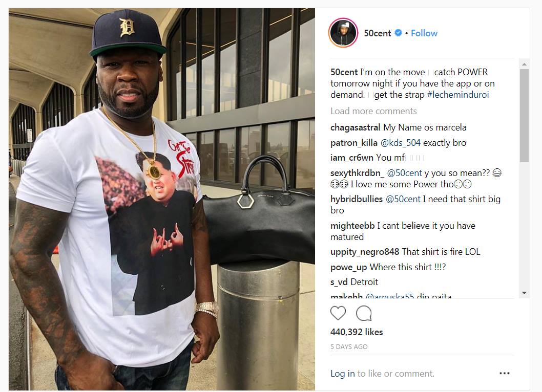Click the 440,392 likes count
This screenshot has width=542, height=392.
click(357, 332)
